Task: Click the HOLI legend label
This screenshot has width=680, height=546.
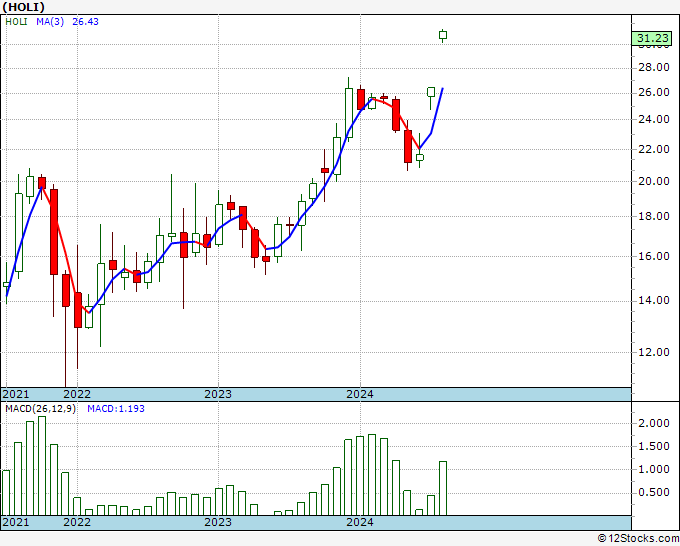Action: [16, 21]
